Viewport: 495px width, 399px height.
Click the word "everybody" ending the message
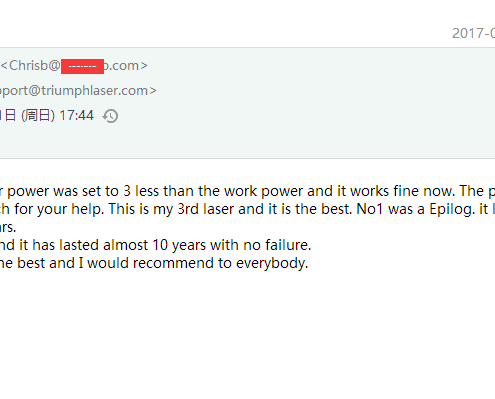[x=272, y=263]
